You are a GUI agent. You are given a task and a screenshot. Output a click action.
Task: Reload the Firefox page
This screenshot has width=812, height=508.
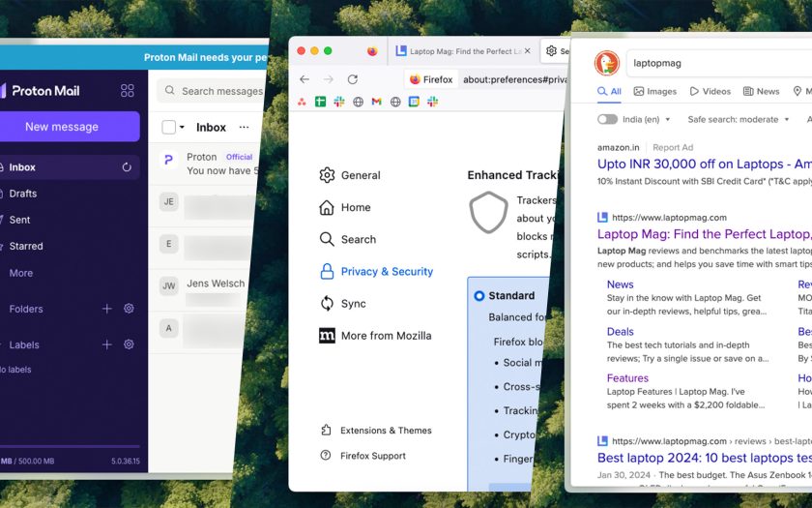pos(353,79)
